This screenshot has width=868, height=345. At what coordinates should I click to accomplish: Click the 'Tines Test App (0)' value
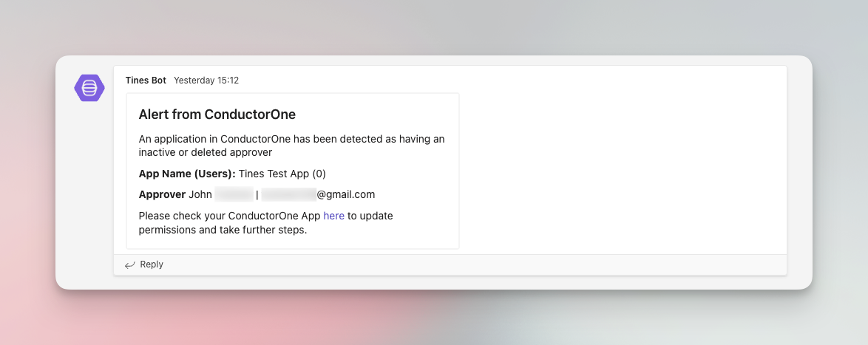coord(282,174)
